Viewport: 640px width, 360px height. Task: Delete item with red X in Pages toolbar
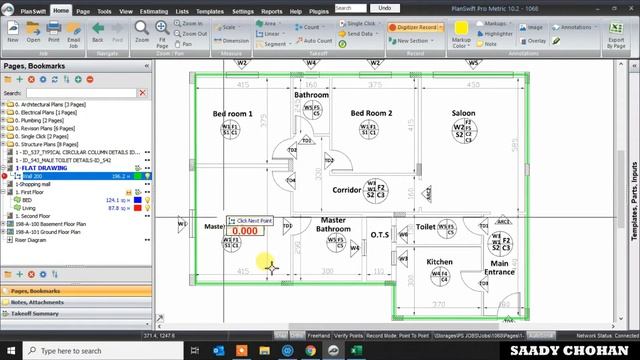pyautogui.click(x=31, y=80)
